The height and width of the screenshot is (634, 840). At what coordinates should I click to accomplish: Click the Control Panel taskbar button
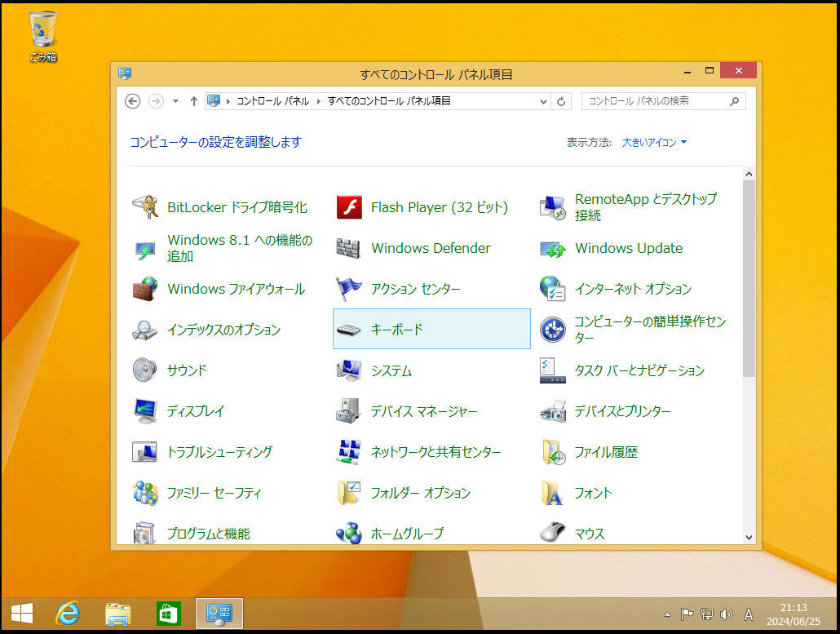click(219, 614)
